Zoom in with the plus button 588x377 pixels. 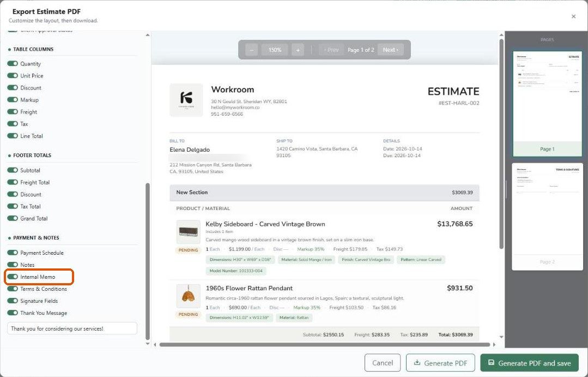click(298, 50)
